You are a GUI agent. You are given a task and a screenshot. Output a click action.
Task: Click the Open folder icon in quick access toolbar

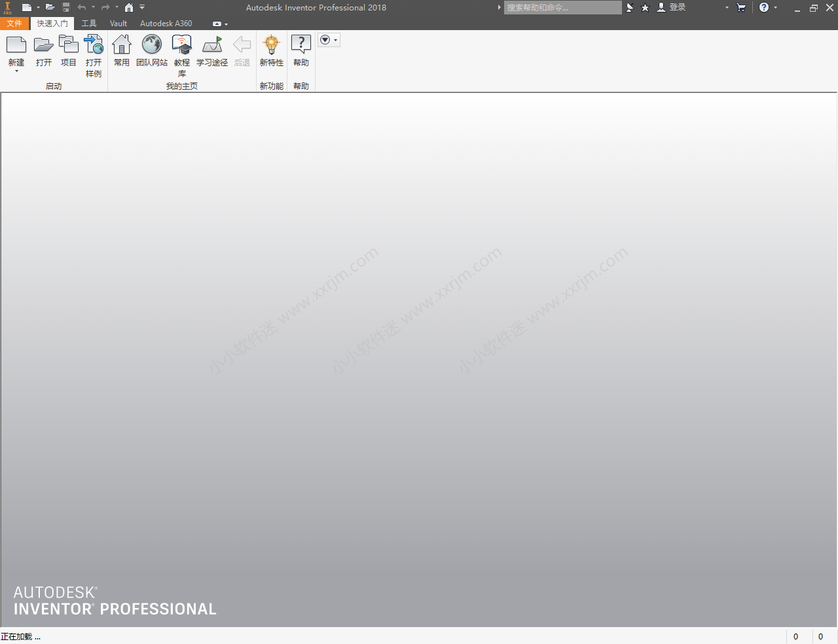tap(50, 8)
